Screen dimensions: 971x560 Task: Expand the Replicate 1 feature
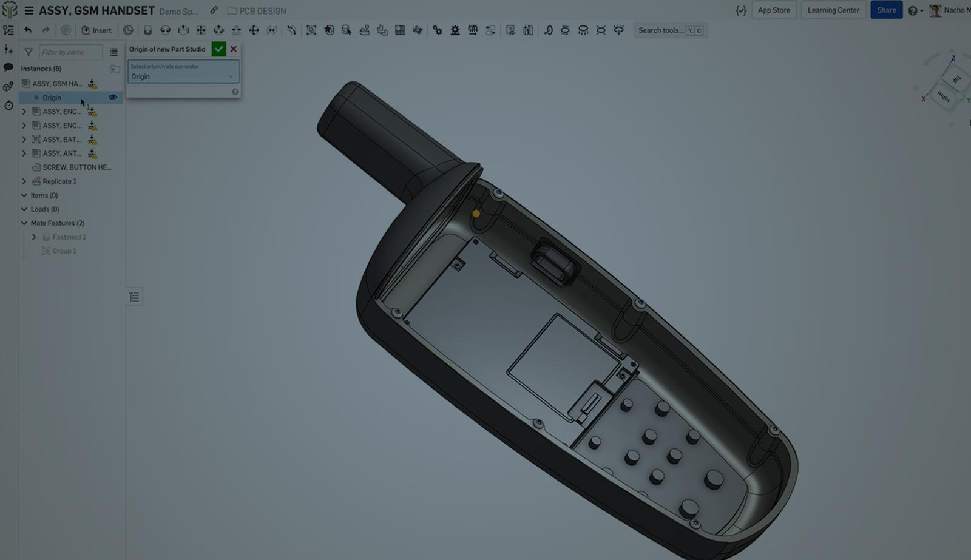point(24,181)
